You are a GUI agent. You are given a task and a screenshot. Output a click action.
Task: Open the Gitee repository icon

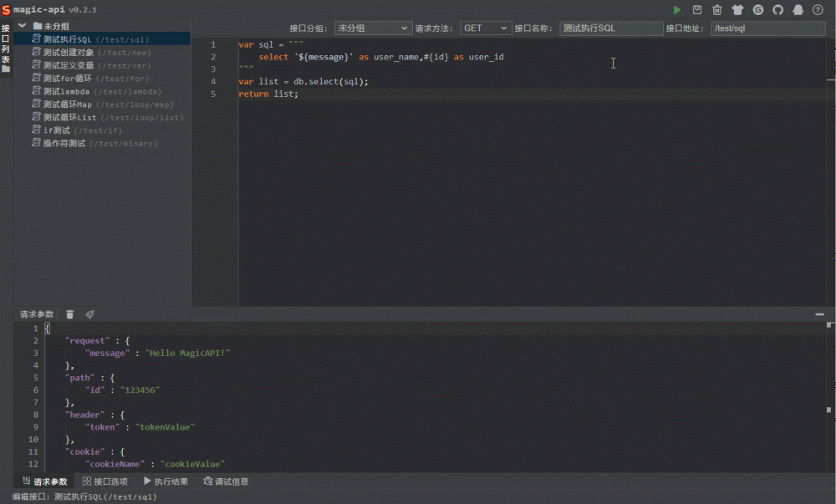(x=758, y=10)
